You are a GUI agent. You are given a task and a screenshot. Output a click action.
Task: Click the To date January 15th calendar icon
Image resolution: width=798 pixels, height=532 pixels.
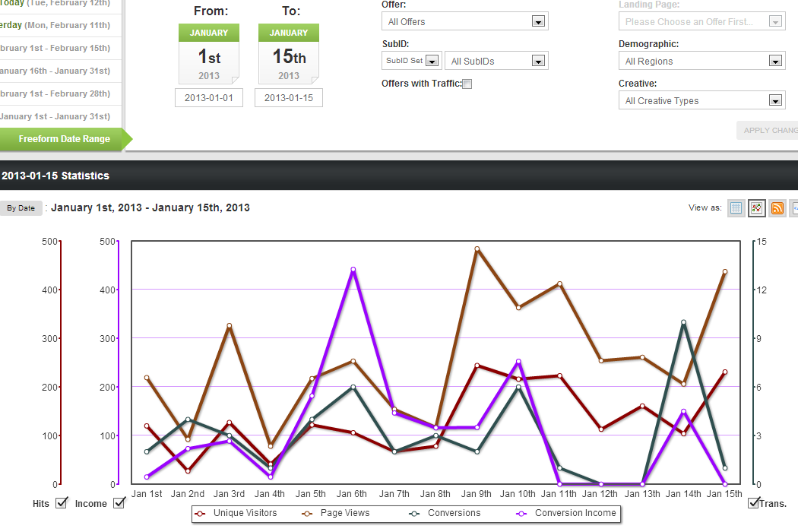(289, 54)
